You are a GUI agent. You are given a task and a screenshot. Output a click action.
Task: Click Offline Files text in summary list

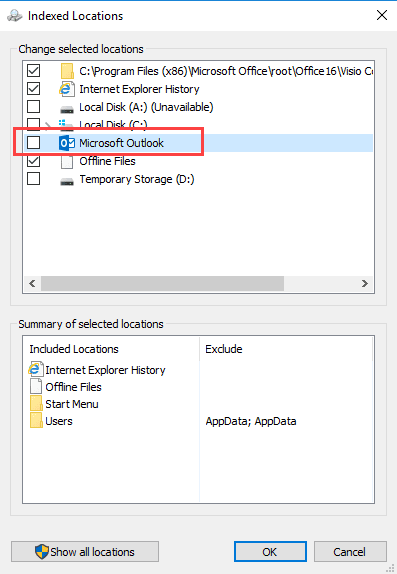(x=73, y=387)
